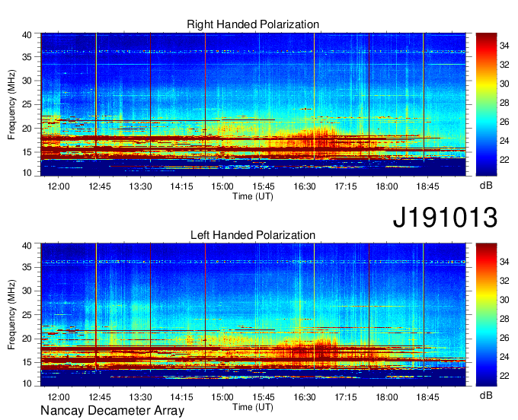Click the "34" dB tick on Left Handed colorbar
The height and width of the screenshot is (420, 518).
click(504, 262)
